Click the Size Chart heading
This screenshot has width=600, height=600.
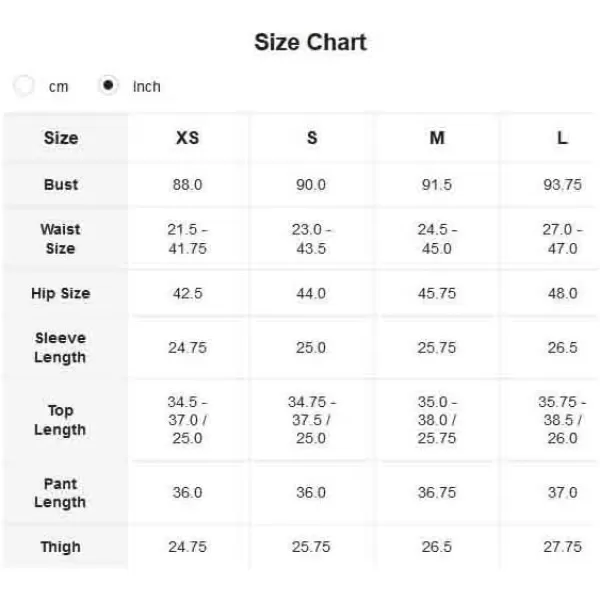point(311,42)
